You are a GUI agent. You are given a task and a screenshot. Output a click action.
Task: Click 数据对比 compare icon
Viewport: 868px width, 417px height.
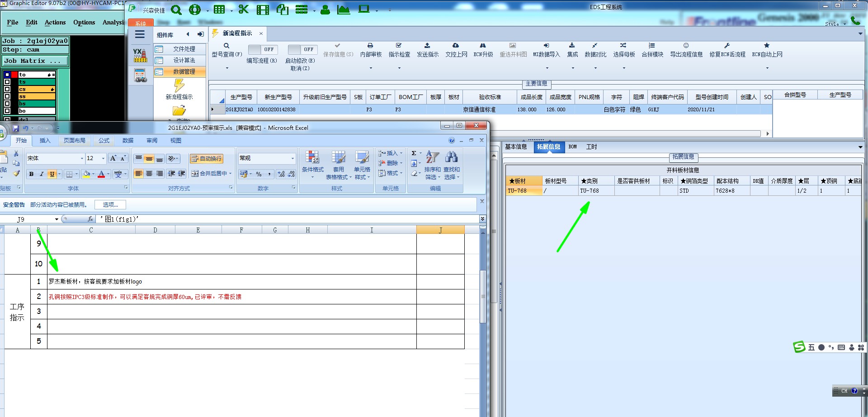(595, 46)
